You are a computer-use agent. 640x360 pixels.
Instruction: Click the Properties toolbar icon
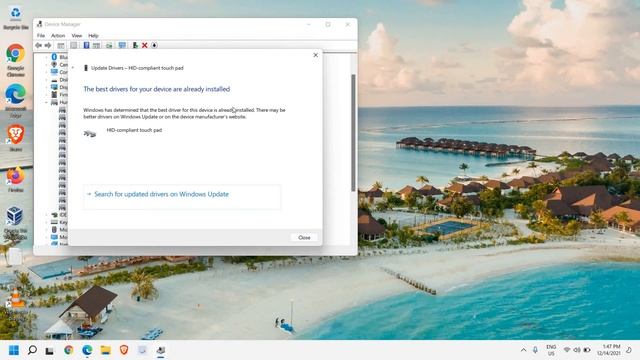pyautogui.click(x=73, y=45)
